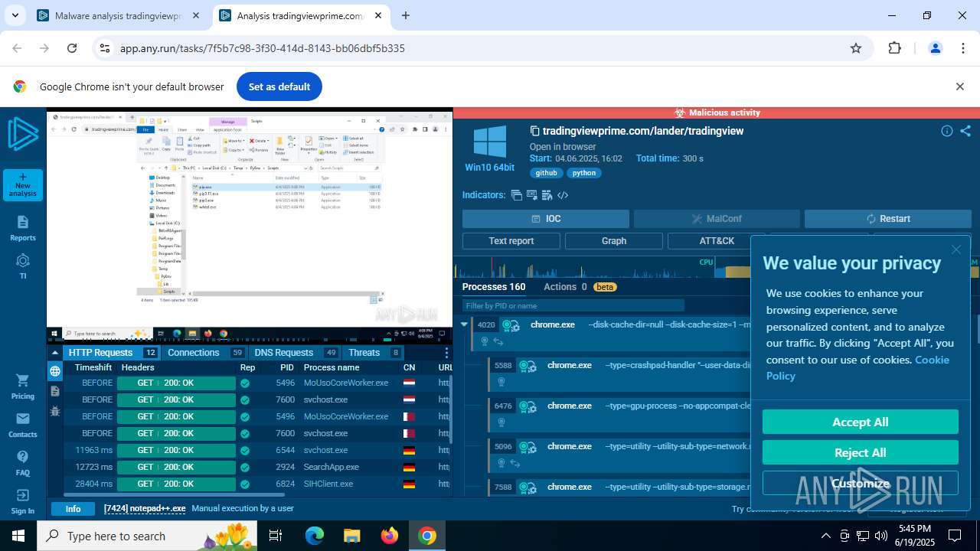The height and width of the screenshot is (551, 980).
Task: Click the Restart analysis button
Action: click(888, 219)
